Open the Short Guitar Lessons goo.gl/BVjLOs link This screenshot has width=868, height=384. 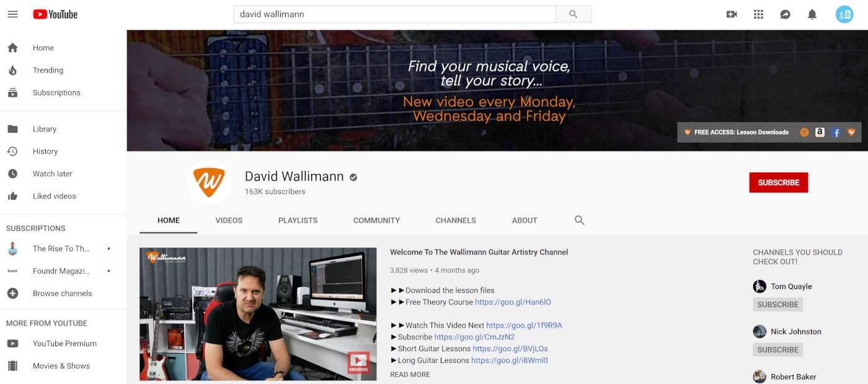(x=510, y=349)
